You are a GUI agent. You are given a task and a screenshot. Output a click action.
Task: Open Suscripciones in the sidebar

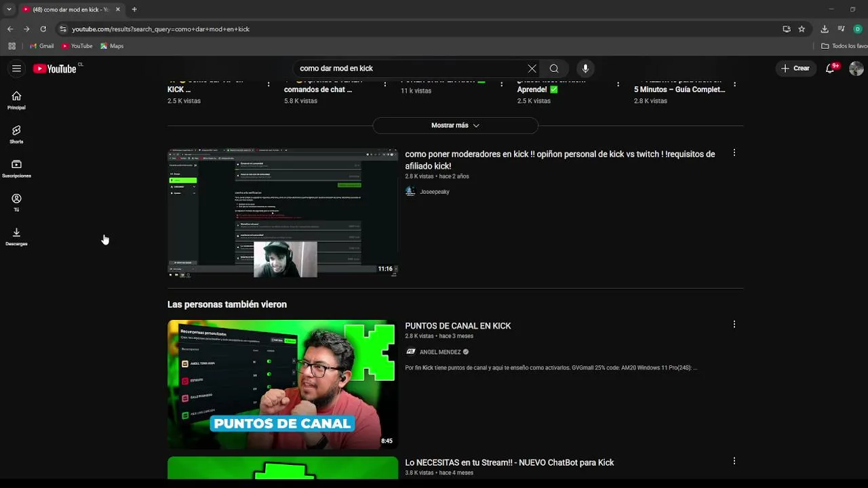[16, 169]
